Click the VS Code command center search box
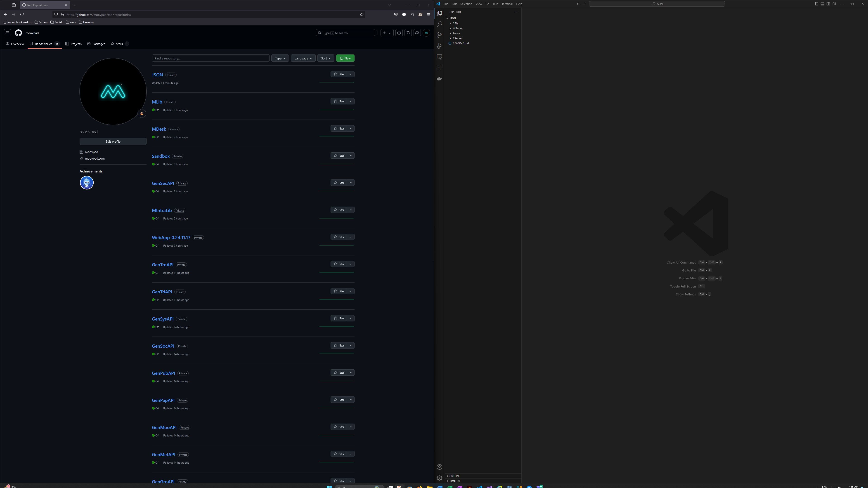The height and width of the screenshot is (488, 868). point(657,4)
